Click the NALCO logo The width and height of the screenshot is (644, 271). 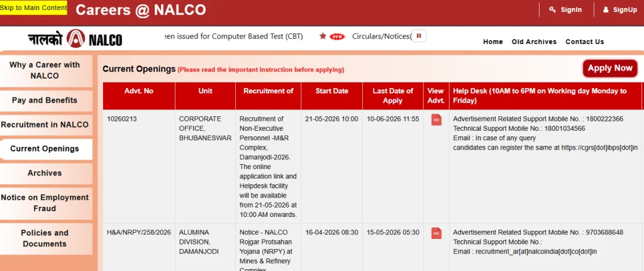75,40
